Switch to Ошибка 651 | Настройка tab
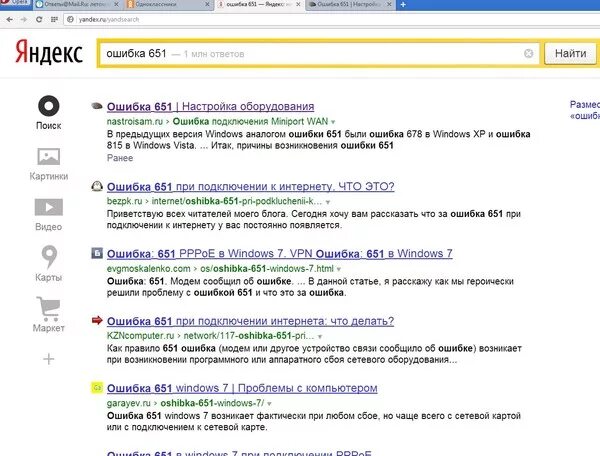 click(x=350, y=5)
